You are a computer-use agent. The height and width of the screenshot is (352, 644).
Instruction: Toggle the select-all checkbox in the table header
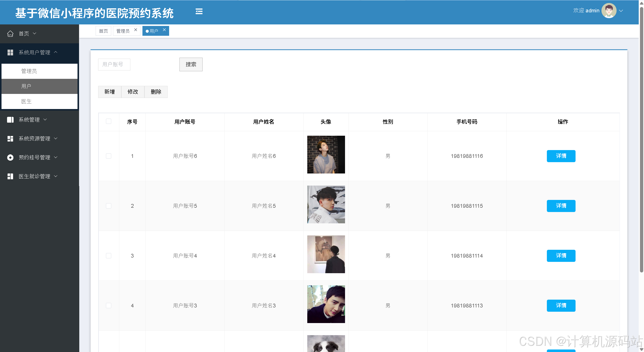[108, 121]
